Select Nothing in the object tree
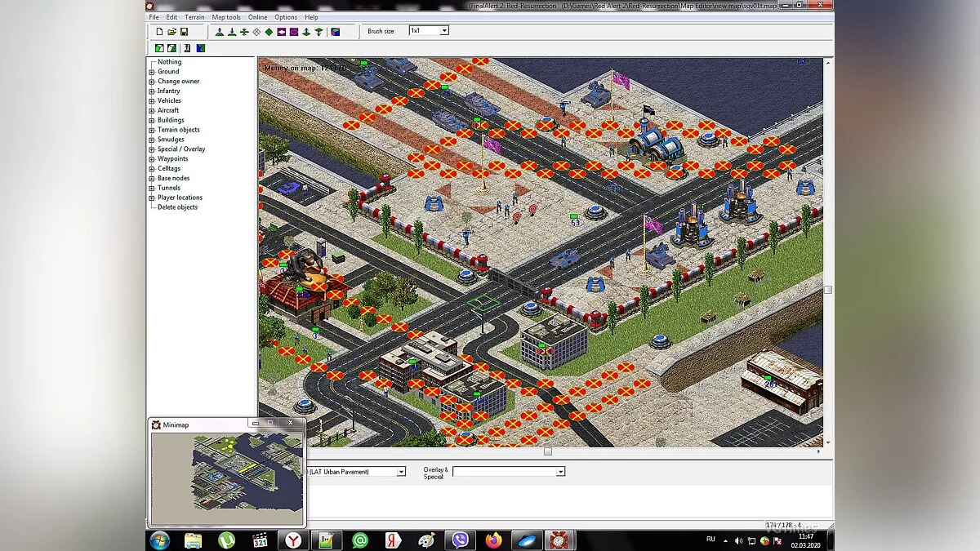 click(x=169, y=62)
